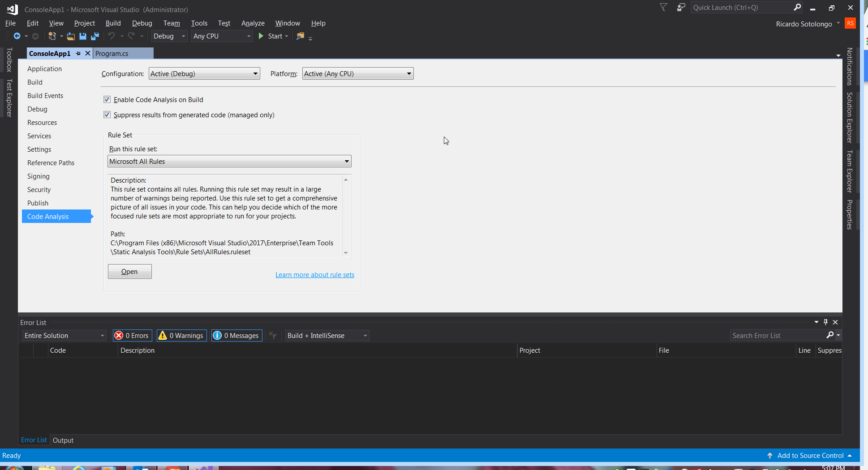Click the Navigate Backward arrow icon
The image size is (868, 470).
pos(17,36)
